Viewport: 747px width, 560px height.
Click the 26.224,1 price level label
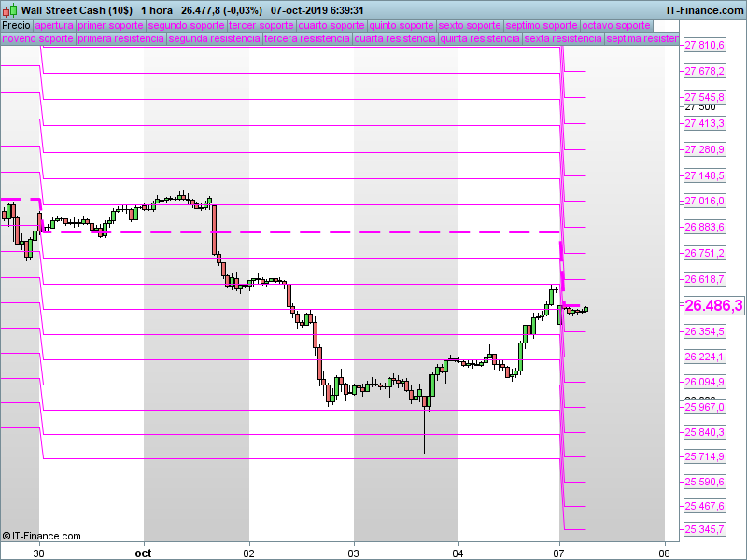pos(705,357)
